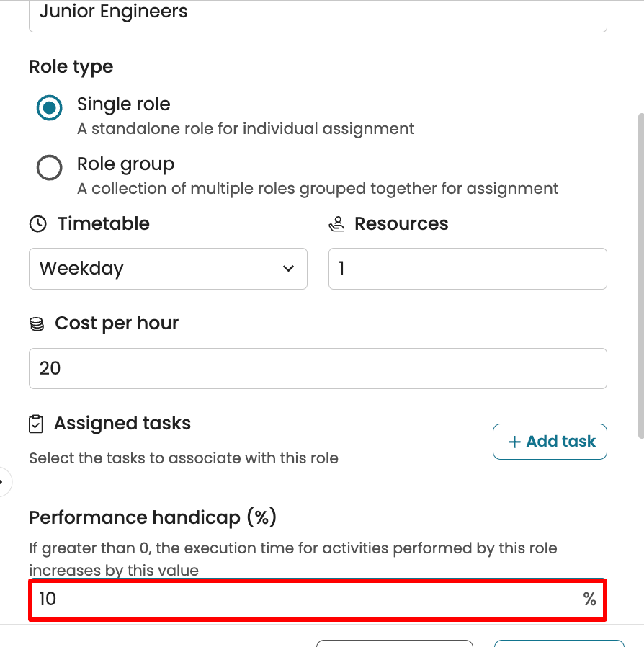
Task: Click the Cost per hour input field
Action: [318, 368]
